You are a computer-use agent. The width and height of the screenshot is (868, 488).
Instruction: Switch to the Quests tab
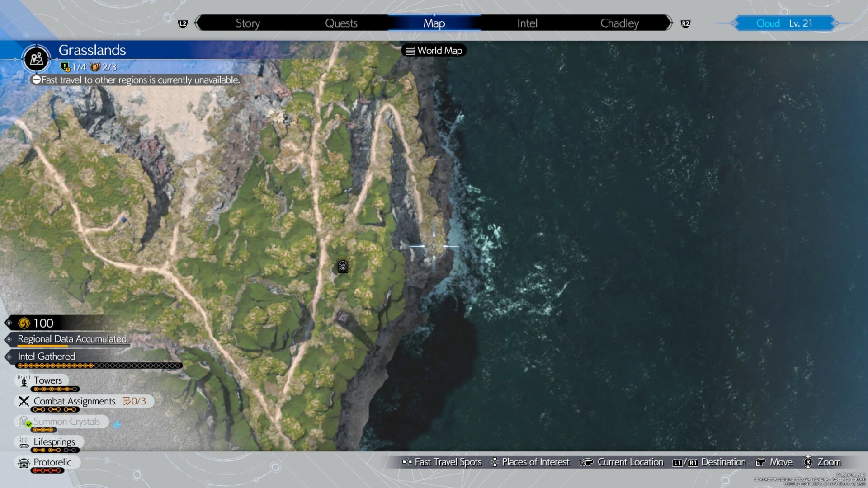(341, 23)
